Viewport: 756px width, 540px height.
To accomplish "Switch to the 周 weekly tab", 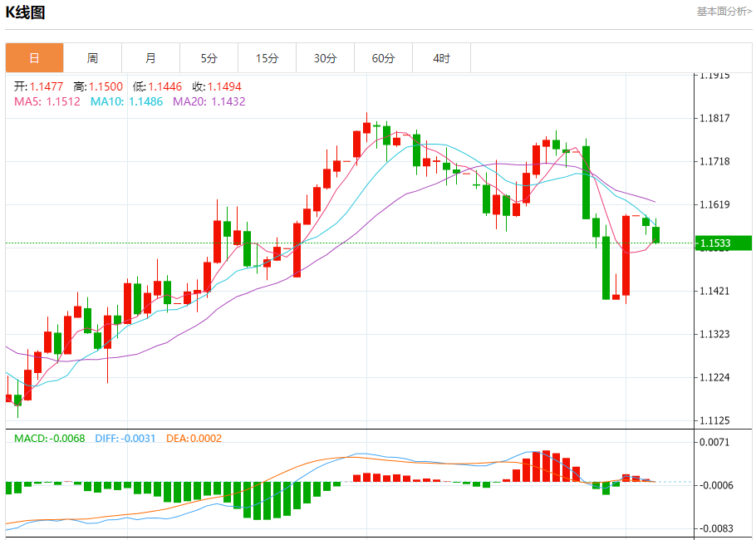I will (x=92, y=58).
